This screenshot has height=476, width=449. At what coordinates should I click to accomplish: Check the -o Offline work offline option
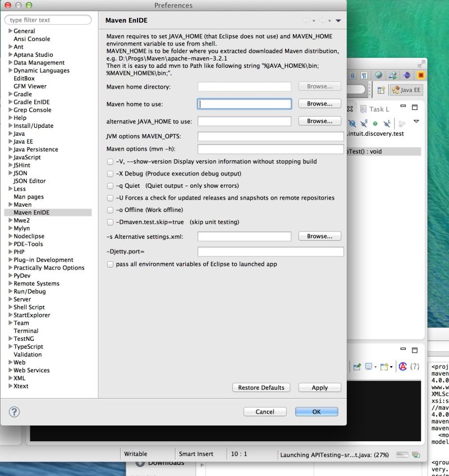[110, 210]
